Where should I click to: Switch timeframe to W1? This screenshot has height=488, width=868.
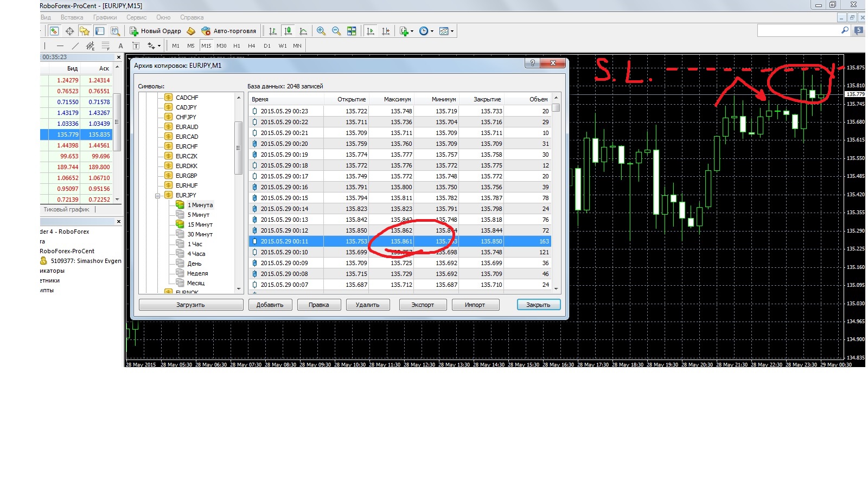(283, 46)
